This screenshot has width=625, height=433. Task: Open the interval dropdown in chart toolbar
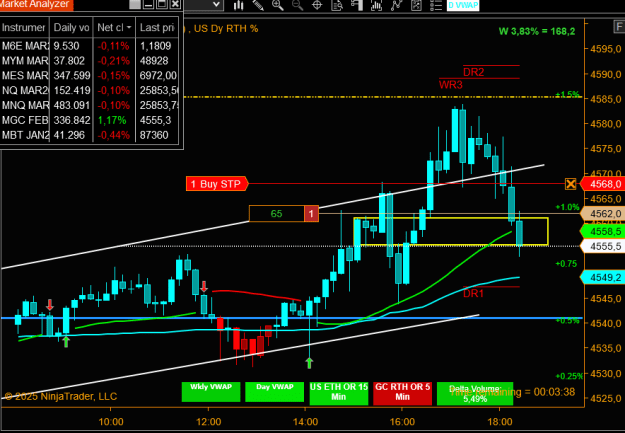216,5
